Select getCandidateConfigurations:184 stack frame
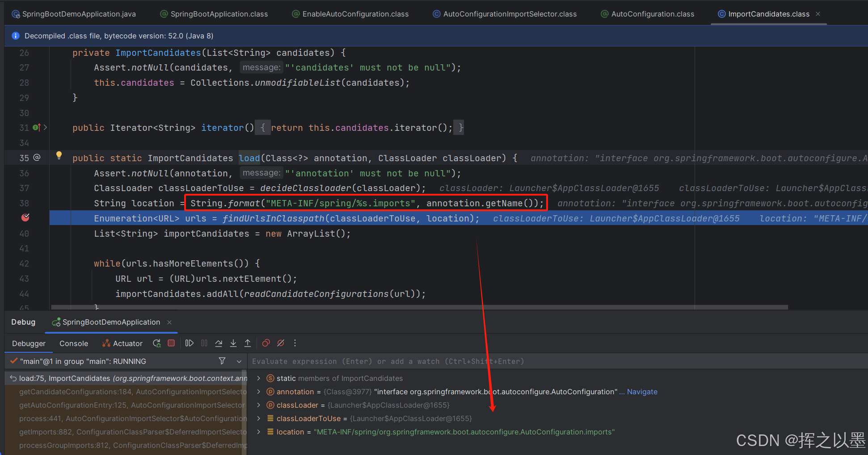The width and height of the screenshot is (868, 455). coord(126,392)
